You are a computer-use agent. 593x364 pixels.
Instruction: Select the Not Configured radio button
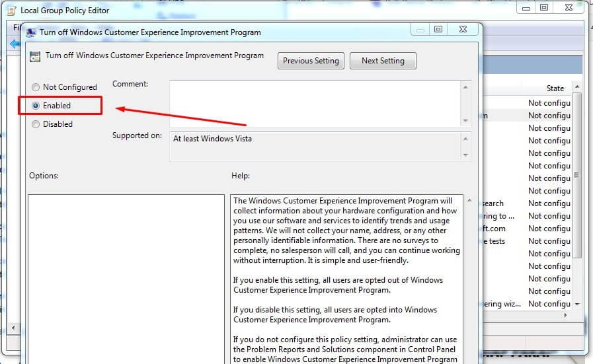tap(35, 87)
